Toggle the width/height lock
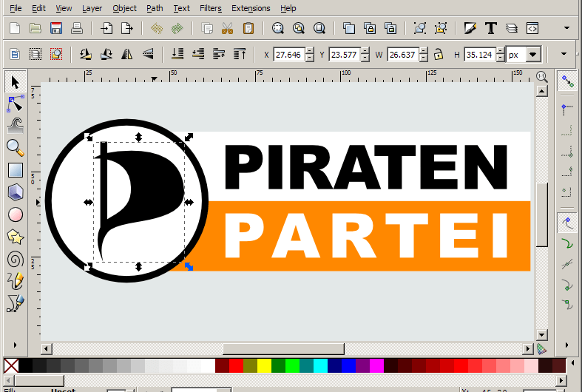 point(438,54)
